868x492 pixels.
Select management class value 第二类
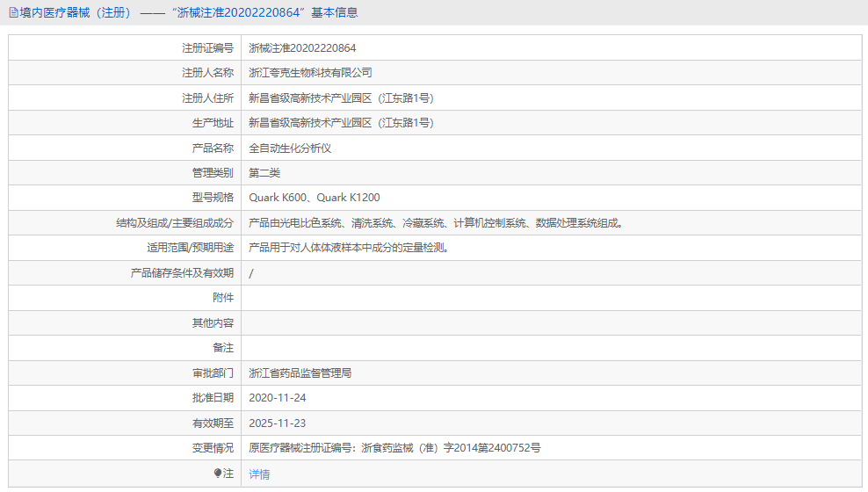click(x=264, y=173)
